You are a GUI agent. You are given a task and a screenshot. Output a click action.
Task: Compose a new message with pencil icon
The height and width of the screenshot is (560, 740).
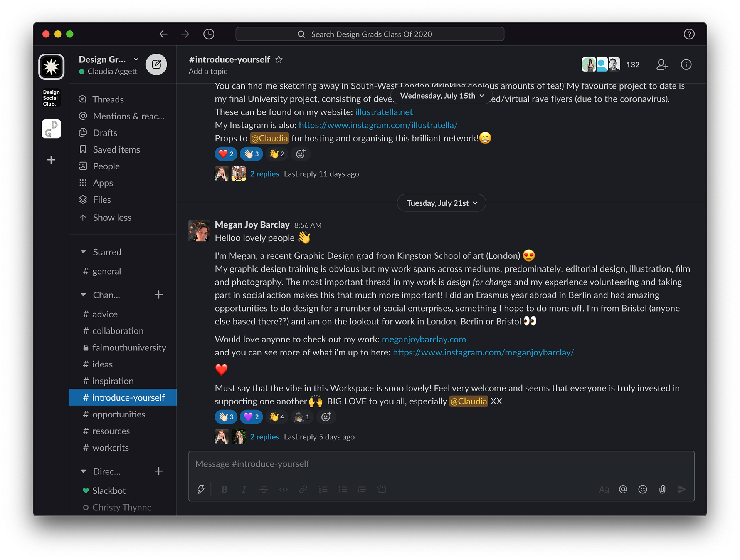click(x=156, y=64)
